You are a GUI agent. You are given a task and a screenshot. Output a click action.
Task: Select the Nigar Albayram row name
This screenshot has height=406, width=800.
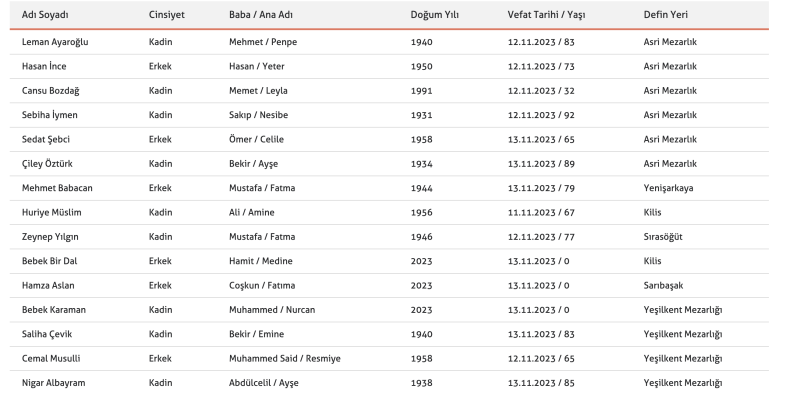point(54,383)
